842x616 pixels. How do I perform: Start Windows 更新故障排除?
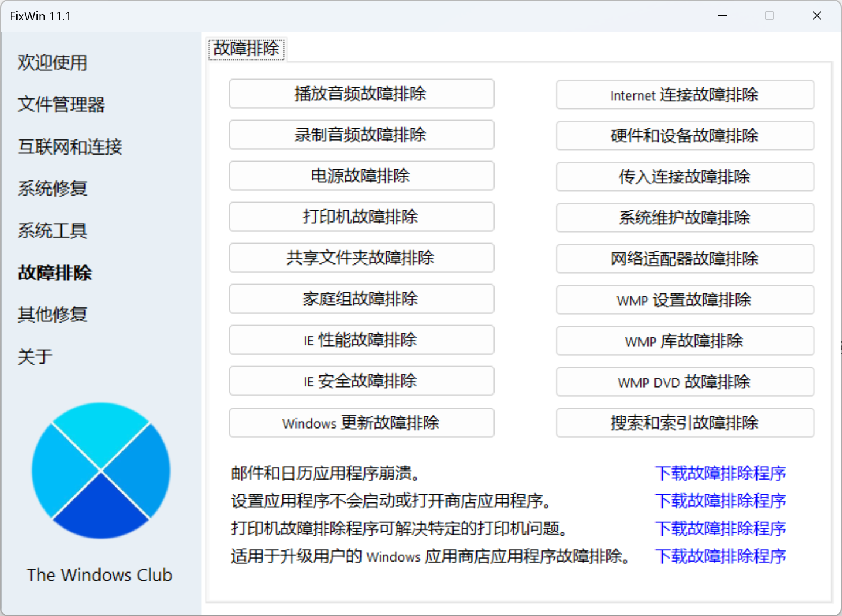pyautogui.click(x=361, y=423)
